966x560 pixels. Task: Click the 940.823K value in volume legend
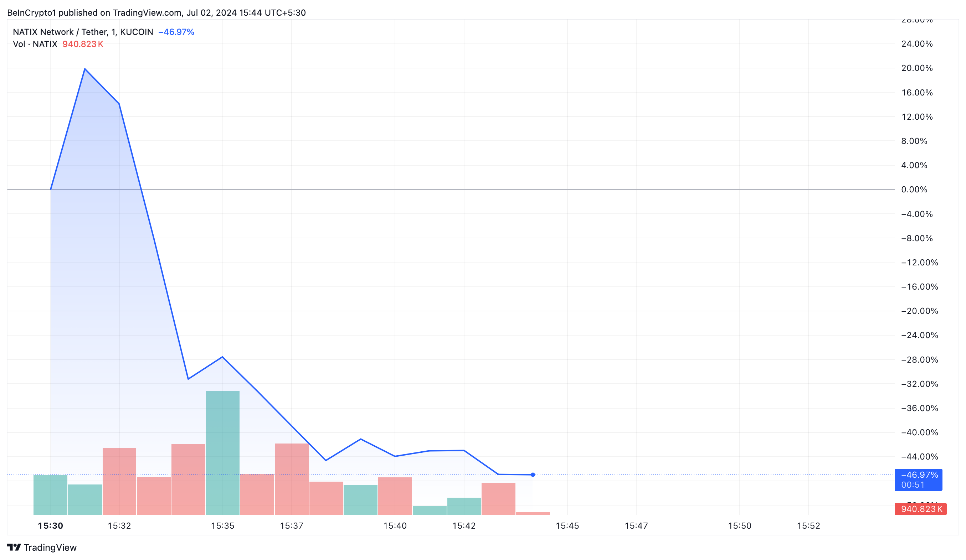(x=83, y=44)
